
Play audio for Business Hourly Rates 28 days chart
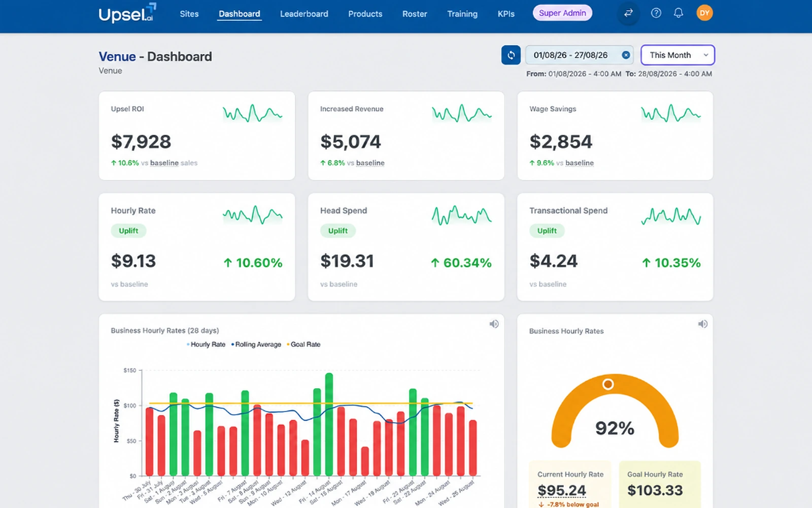[x=494, y=324]
